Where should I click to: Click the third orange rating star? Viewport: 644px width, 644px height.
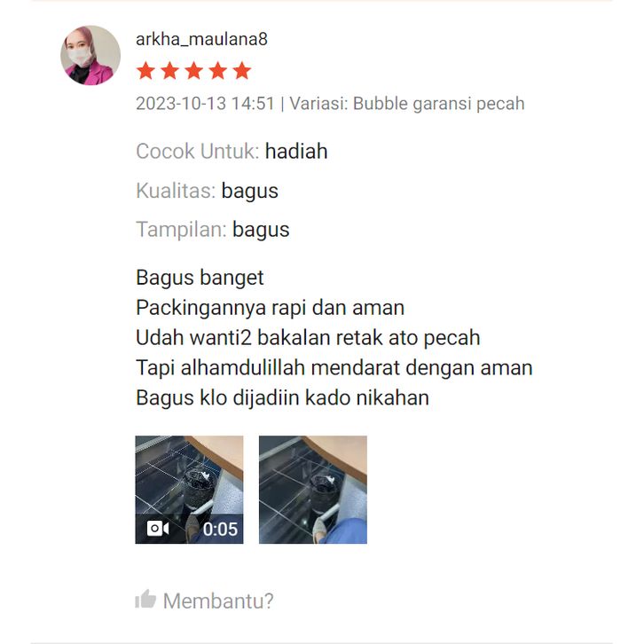coord(194,71)
